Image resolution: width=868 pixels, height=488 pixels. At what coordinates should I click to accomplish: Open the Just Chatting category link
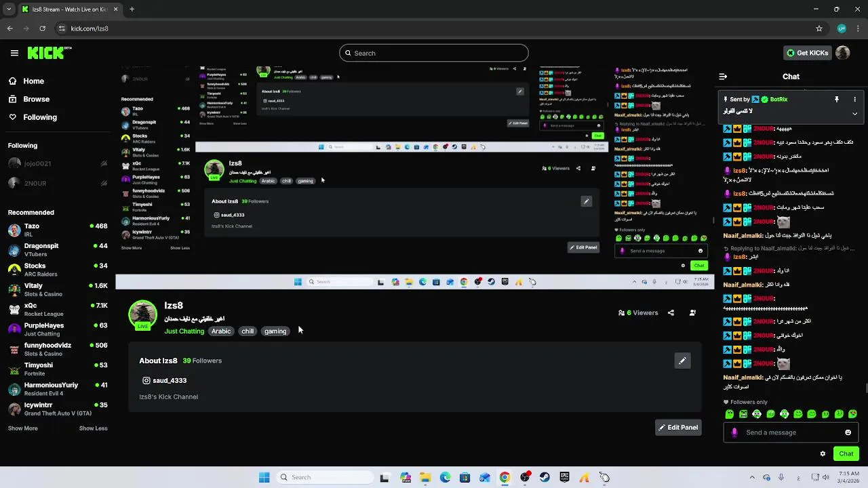pyautogui.click(x=184, y=331)
